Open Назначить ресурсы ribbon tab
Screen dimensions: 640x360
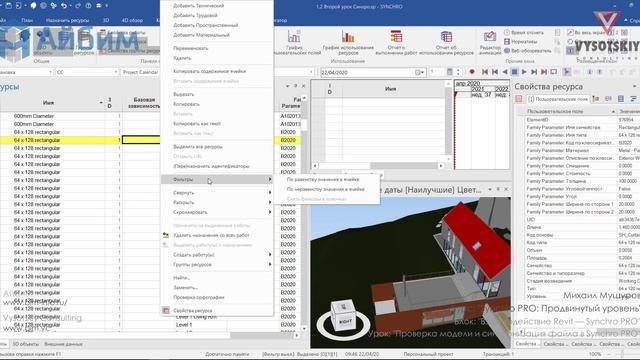(67, 20)
